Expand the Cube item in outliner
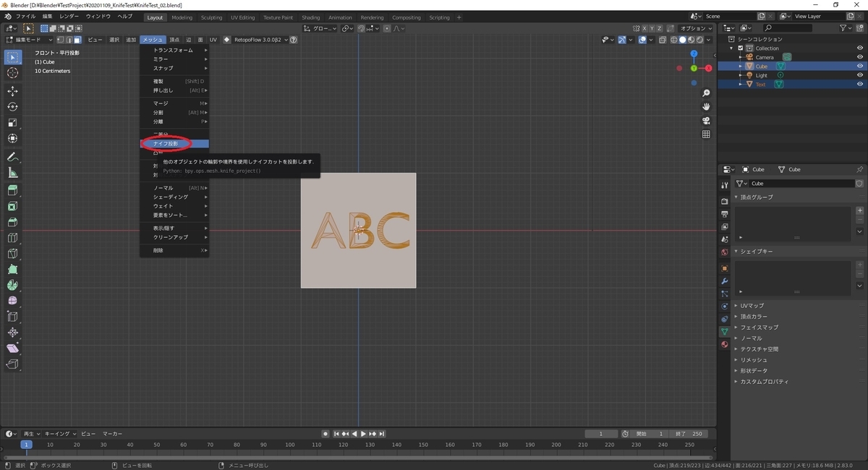 click(740, 67)
